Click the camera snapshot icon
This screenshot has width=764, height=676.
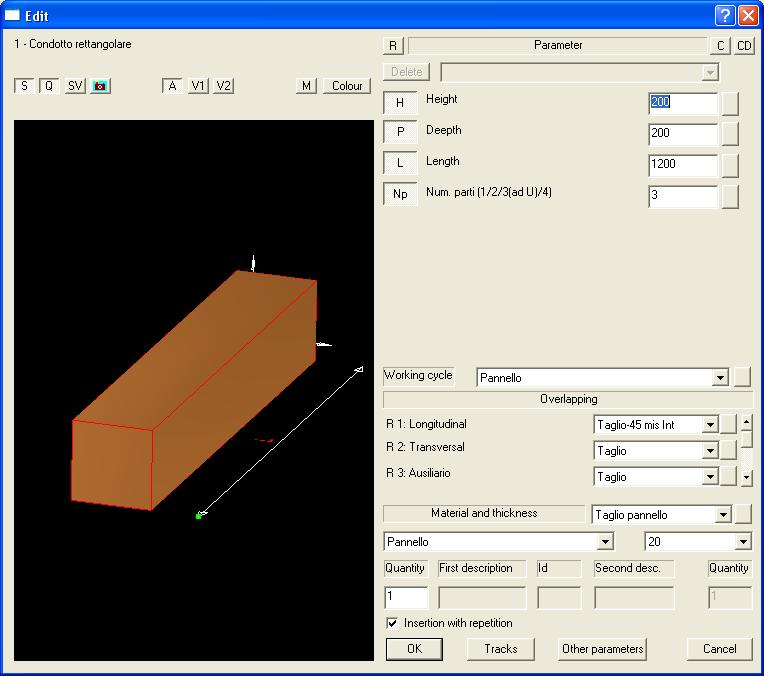100,86
